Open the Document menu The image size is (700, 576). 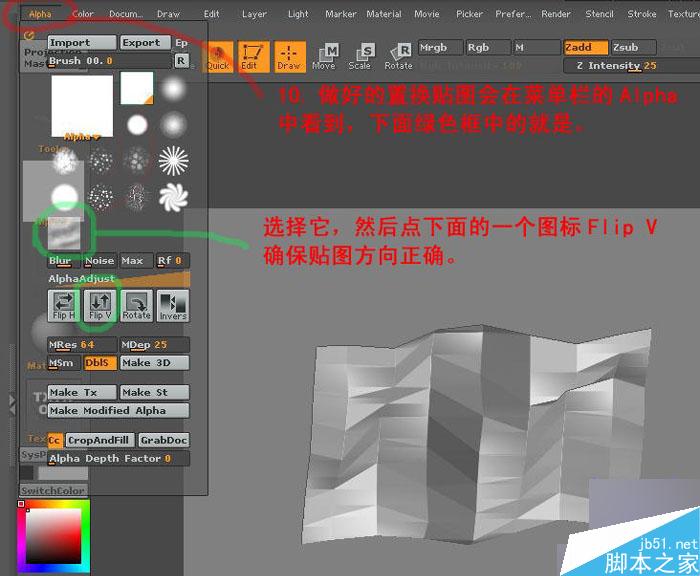(x=126, y=14)
